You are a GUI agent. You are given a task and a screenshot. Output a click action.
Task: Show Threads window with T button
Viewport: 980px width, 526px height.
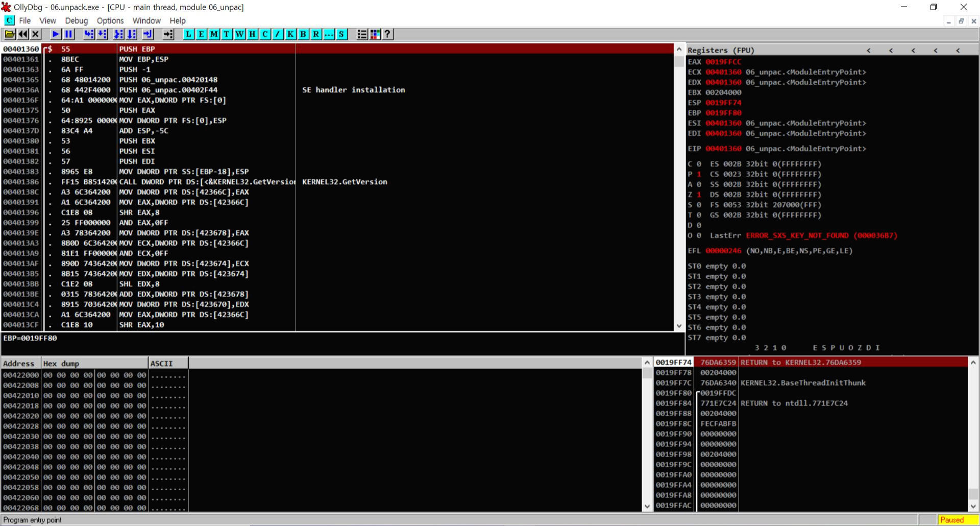227,34
